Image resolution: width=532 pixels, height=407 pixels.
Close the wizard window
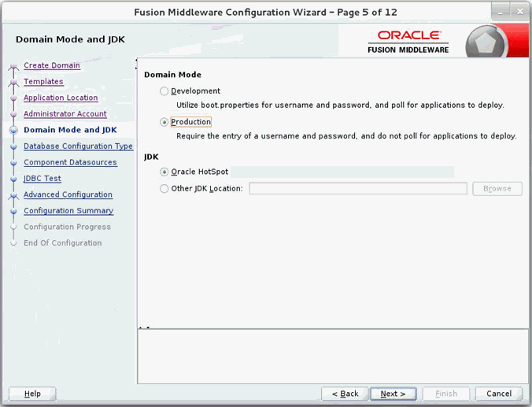pyautogui.click(x=519, y=12)
